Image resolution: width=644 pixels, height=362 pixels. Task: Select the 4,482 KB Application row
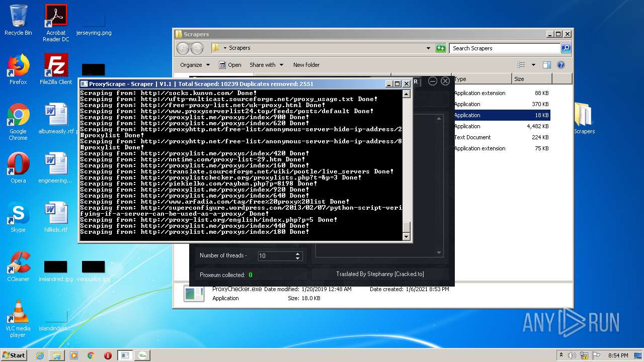(x=501, y=126)
